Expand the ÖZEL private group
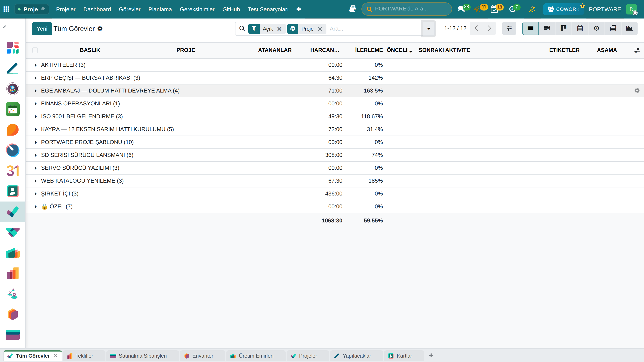The width and height of the screenshot is (644, 362). point(35,207)
